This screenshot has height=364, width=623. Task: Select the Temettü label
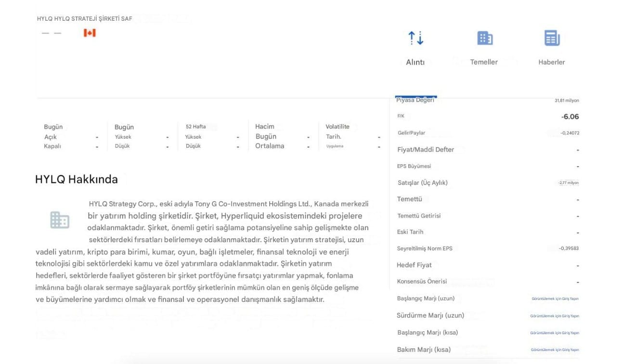410,199
